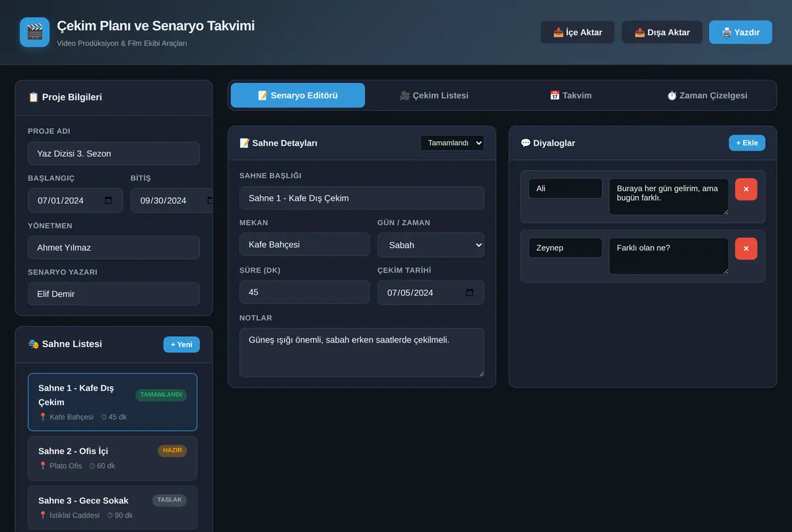The width and height of the screenshot is (792, 532).
Task: Click the TAMAMLANDI status badge
Action: click(x=161, y=395)
